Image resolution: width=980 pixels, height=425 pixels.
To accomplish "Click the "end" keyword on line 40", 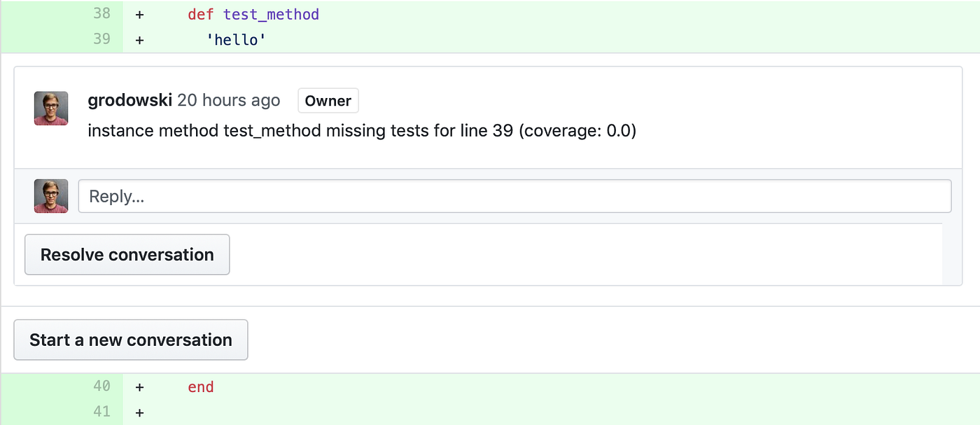I will tap(201, 387).
